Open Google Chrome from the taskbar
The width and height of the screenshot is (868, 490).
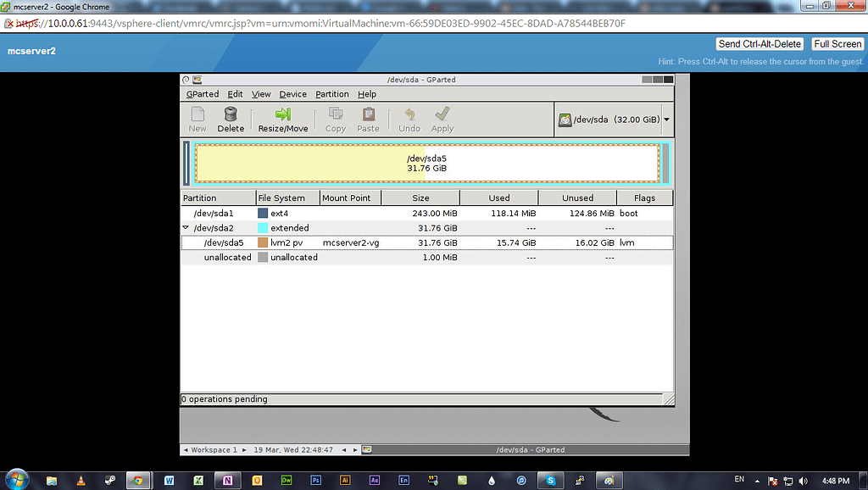[138, 480]
